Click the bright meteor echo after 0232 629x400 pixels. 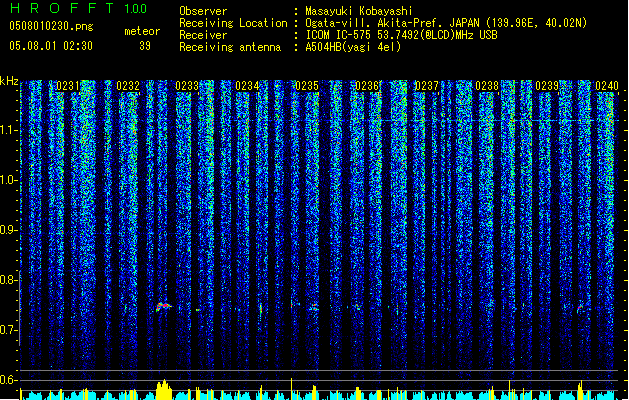(164, 307)
